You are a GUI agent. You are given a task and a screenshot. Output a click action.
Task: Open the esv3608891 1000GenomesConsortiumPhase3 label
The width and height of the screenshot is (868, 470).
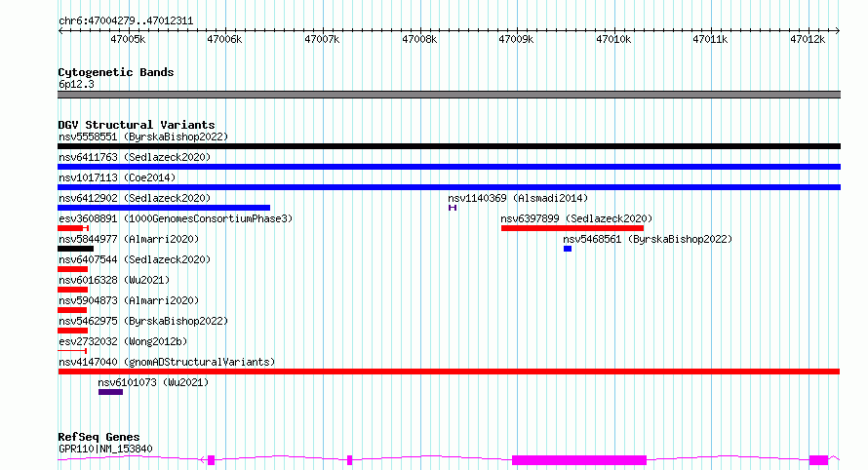(176, 218)
